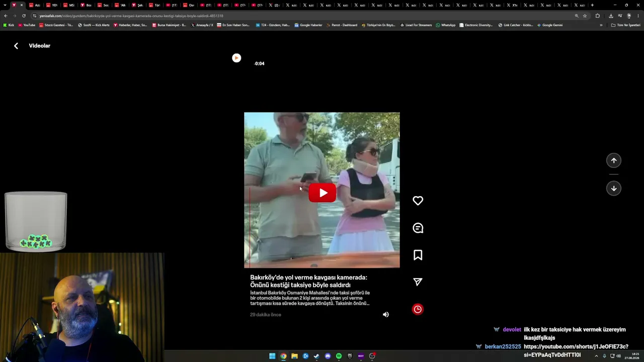This screenshot has height=362, width=644.
Task: Open the YouTube bookmark
Action: tap(27, 25)
